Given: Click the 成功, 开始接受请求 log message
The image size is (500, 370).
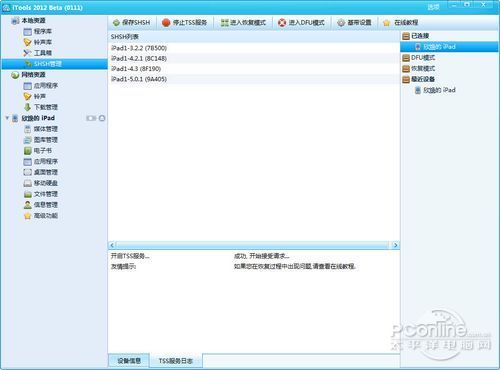Looking at the screenshot, I should (x=262, y=256).
